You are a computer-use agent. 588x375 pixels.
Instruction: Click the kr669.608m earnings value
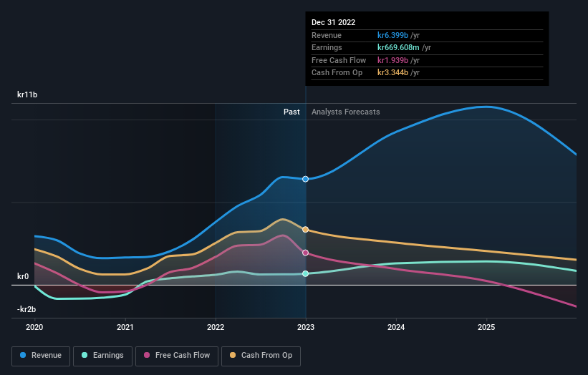coord(398,47)
